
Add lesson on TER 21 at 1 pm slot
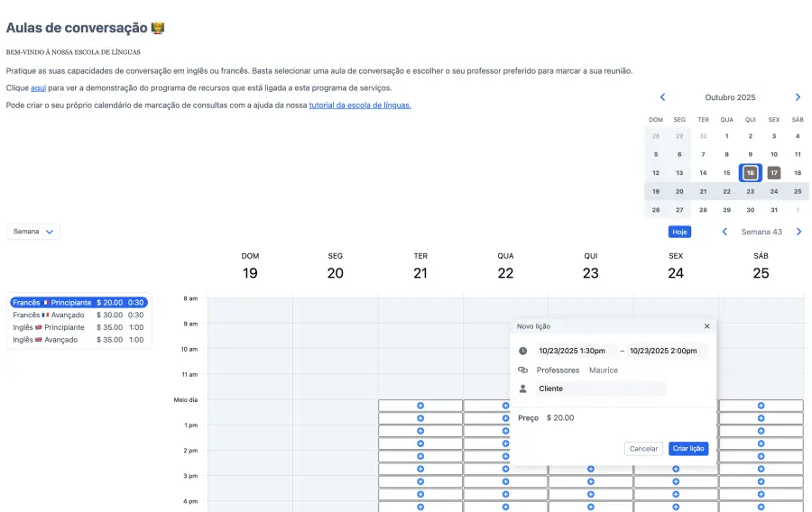tap(420, 431)
